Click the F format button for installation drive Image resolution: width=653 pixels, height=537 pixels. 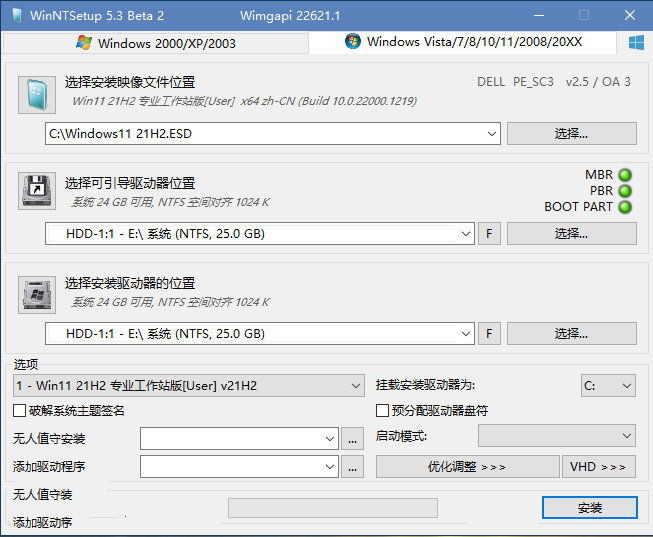click(x=489, y=334)
